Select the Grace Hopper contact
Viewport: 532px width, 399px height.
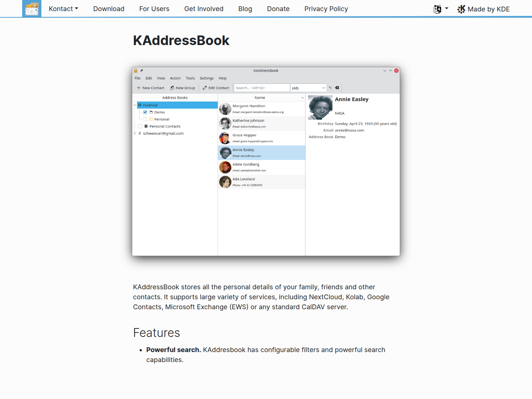click(262, 138)
